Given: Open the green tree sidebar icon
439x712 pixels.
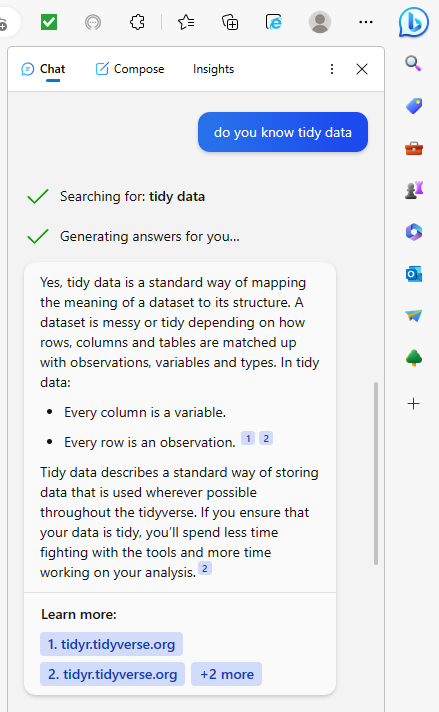Looking at the screenshot, I should 414,358.
